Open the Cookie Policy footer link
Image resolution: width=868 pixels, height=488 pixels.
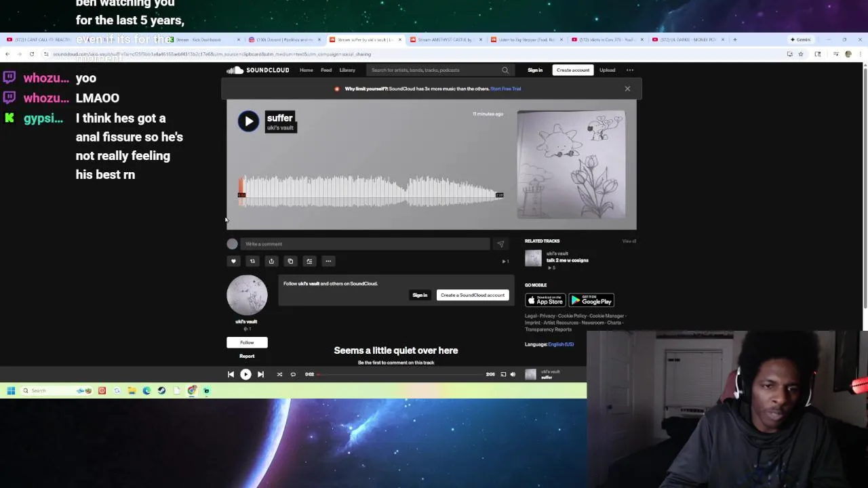click(x=572, y=316)
